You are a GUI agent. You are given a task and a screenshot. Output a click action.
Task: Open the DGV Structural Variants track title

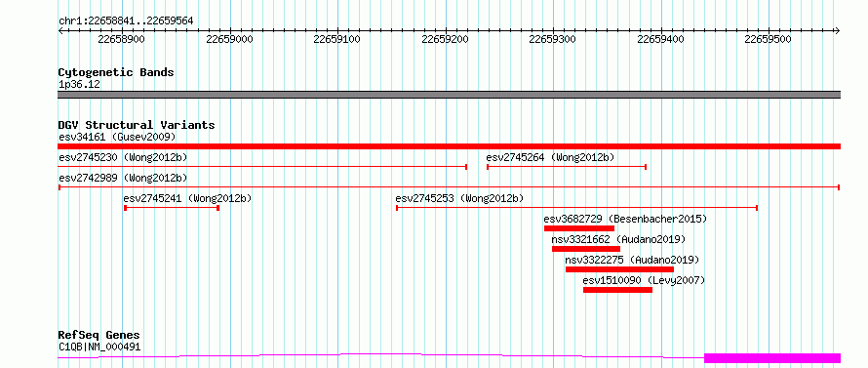point(137,125)
